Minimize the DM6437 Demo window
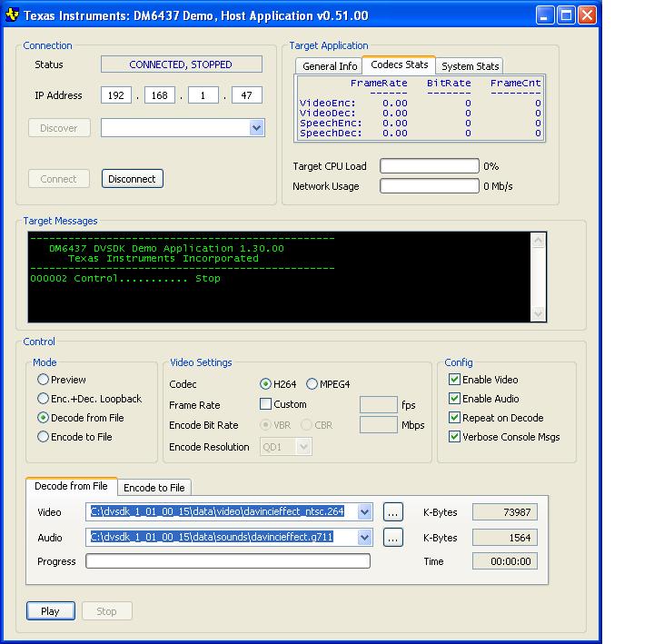 pyautogui.click(x=545, y=15)
